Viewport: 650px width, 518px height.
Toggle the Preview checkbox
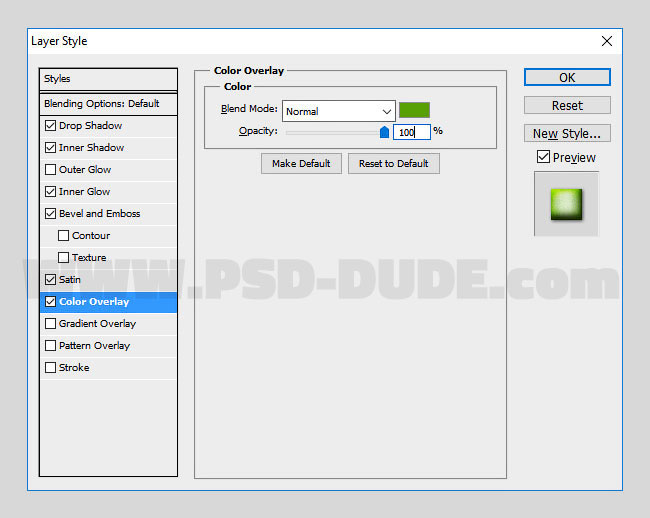[543, 157]
